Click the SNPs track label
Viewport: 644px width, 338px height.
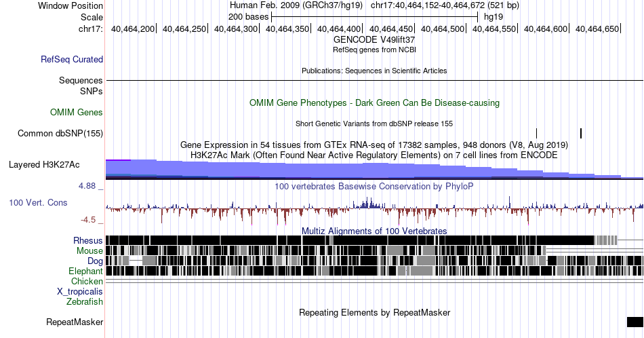coord(92,91)
